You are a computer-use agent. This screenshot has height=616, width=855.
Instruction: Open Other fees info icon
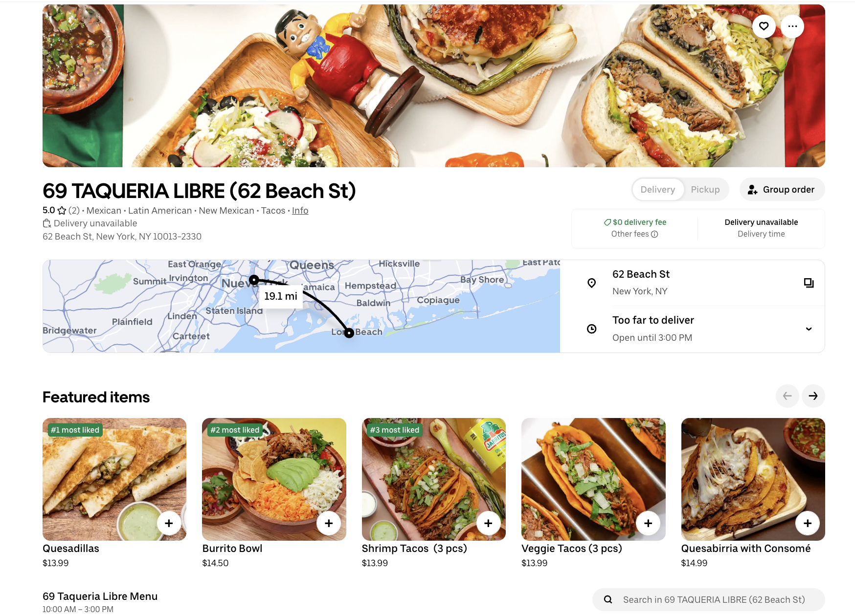pos(654,234)
